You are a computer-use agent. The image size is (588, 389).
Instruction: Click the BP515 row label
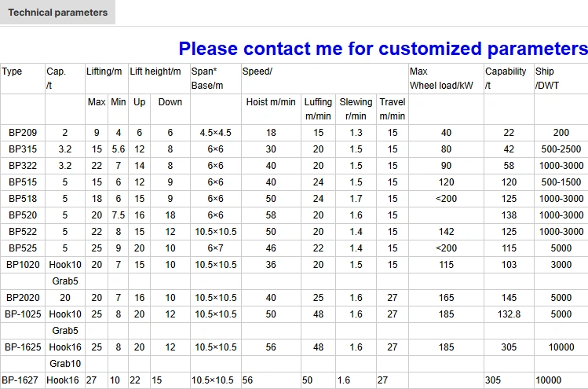click(x=23, y=182)
